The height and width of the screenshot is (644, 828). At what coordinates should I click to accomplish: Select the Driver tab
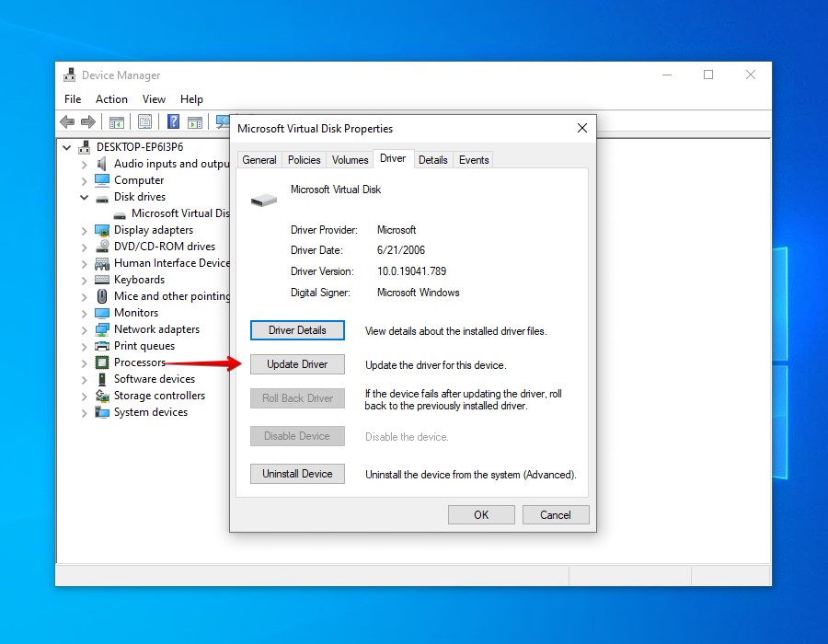tap(393, 158)
